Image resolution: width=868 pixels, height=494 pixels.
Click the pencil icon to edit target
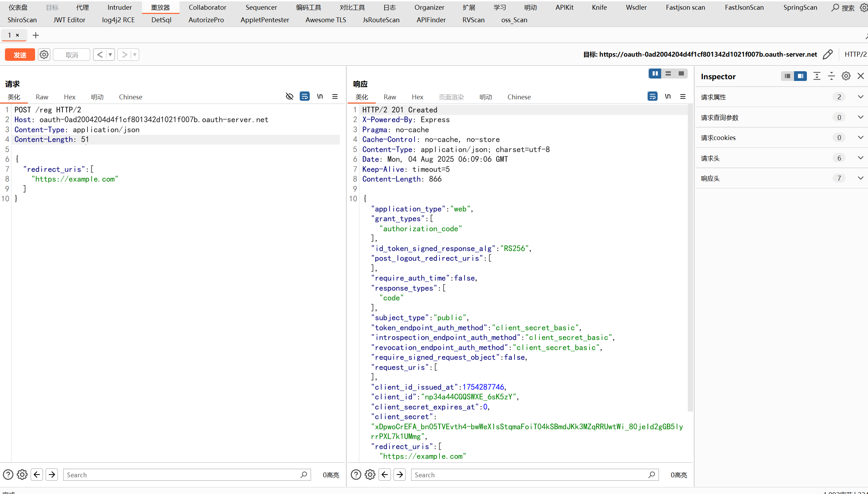tap(828, 55)
